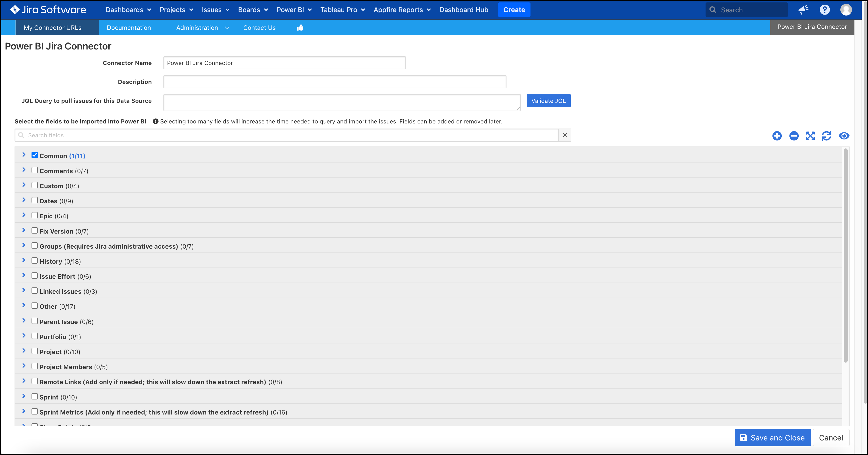Check the Remote Links checkbox
Image resolution: width=868 pixels, height=455 pixels.
[x=34, y=381]
